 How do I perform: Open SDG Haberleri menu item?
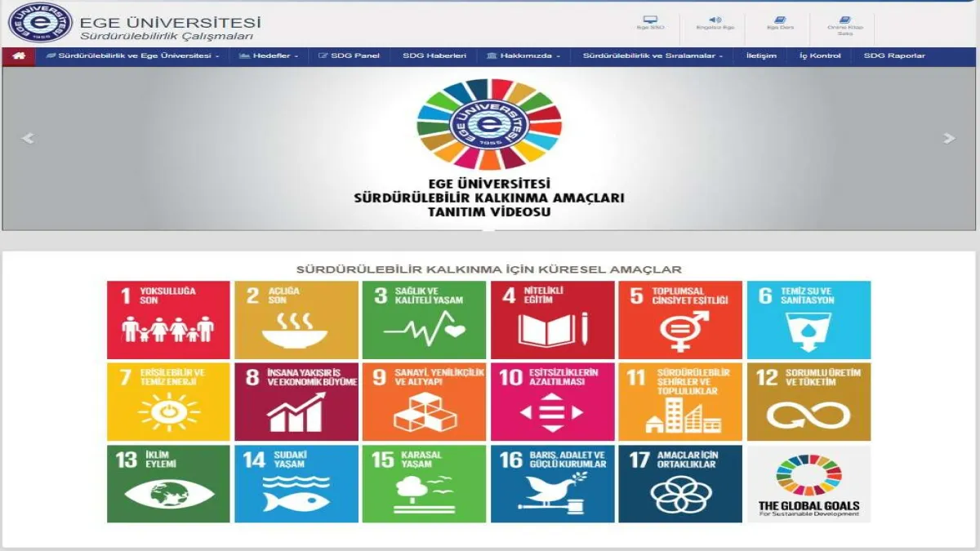pyautogui.click(x=434, y=56)
